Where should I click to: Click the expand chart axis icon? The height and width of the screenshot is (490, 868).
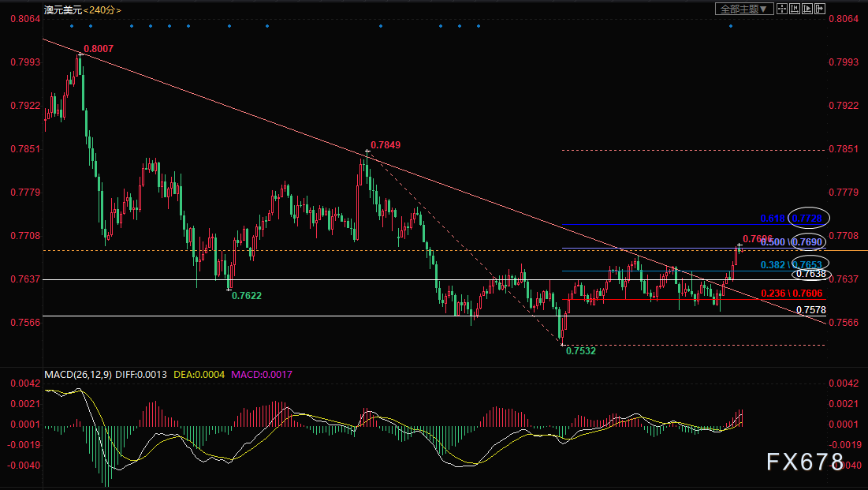click(807, 9)
